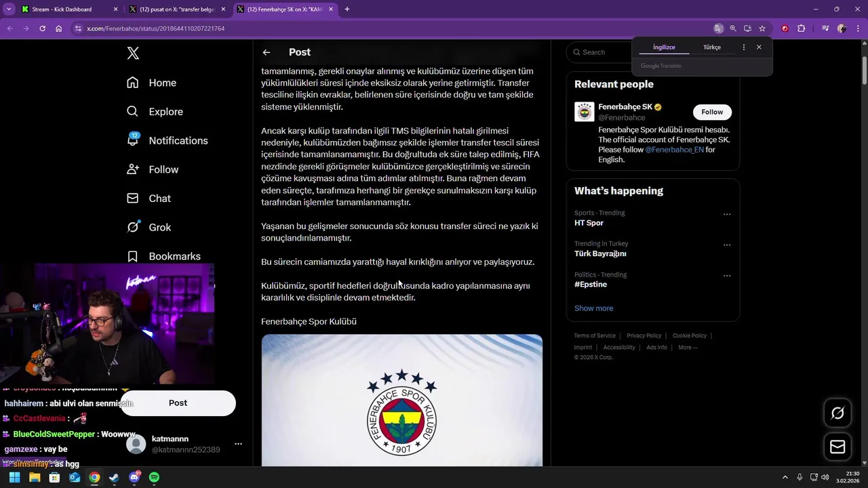Click the katmannn profile avatar
Screen dimensions: 868x488
pyautogui.click(x=136, y=444)
